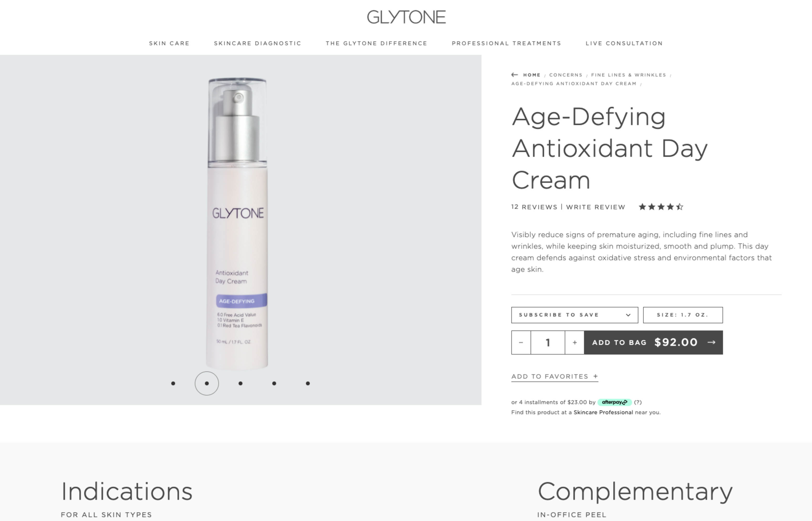Viewport: 812px width, 521px height.
Task: Click the GLYTONE logo at top
Action: [406, 17]
